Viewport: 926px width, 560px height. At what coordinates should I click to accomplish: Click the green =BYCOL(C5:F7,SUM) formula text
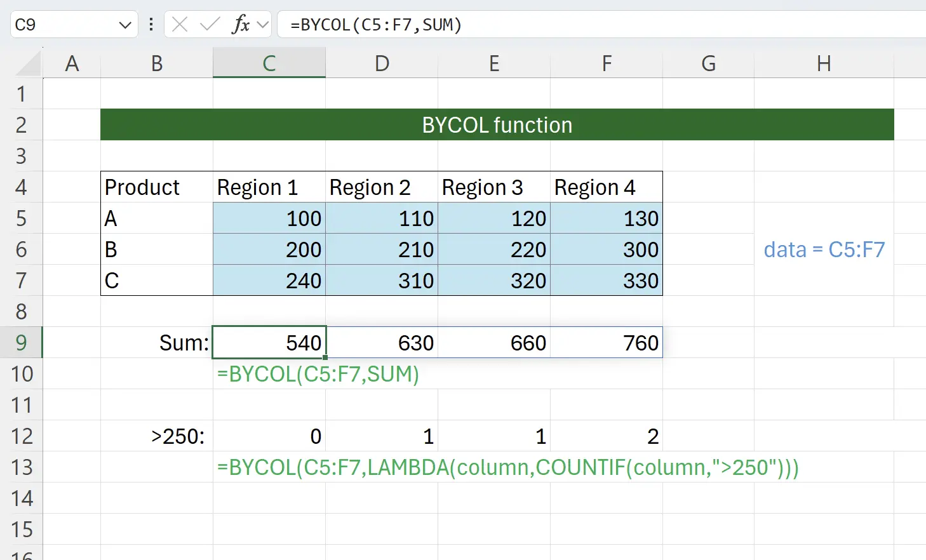coord(317,375)
